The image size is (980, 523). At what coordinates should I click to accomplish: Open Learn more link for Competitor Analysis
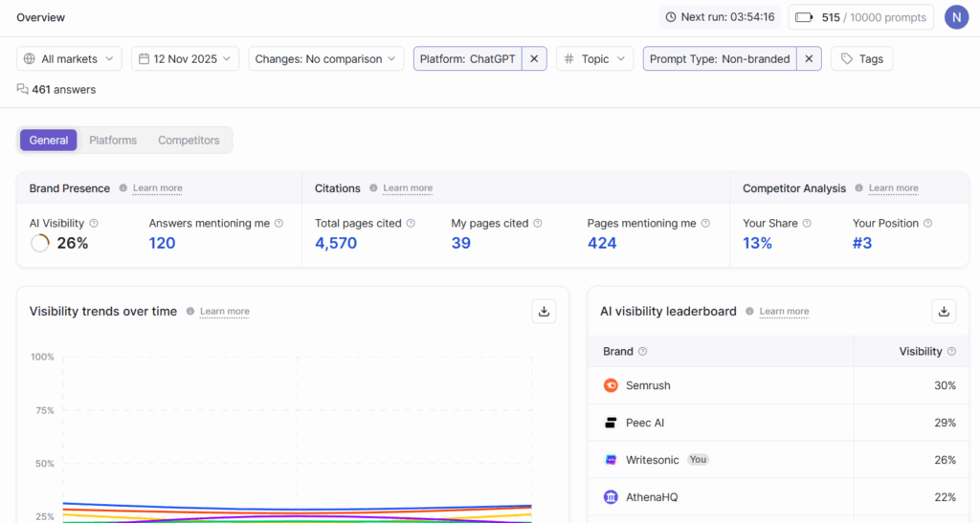point(893,187)
